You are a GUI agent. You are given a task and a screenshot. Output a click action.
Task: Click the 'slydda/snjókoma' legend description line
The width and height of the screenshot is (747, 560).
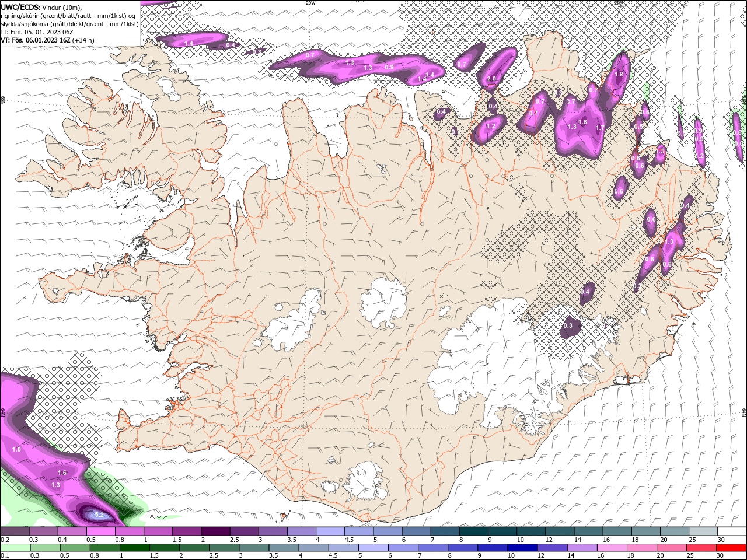[x=69, y=24]
